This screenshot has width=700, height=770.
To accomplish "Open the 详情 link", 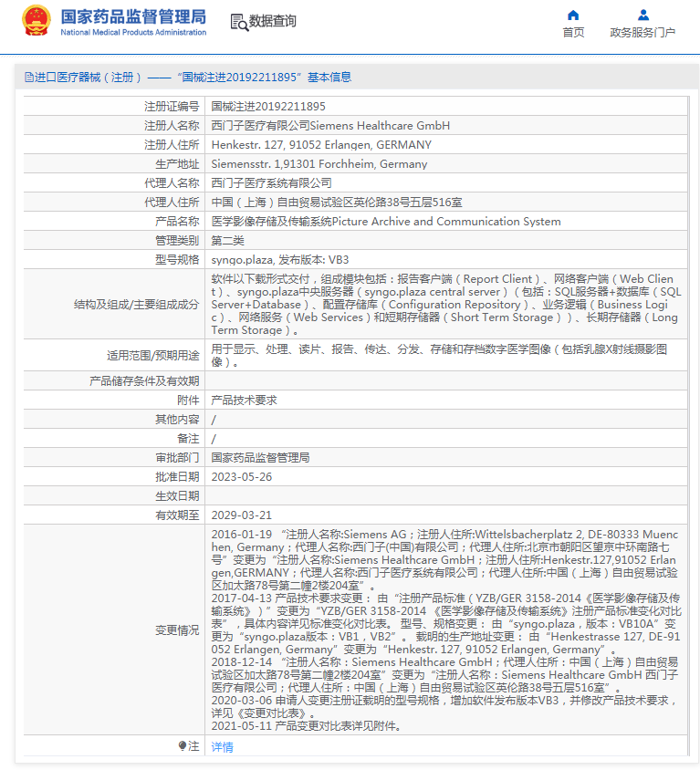I will (222, 746).
